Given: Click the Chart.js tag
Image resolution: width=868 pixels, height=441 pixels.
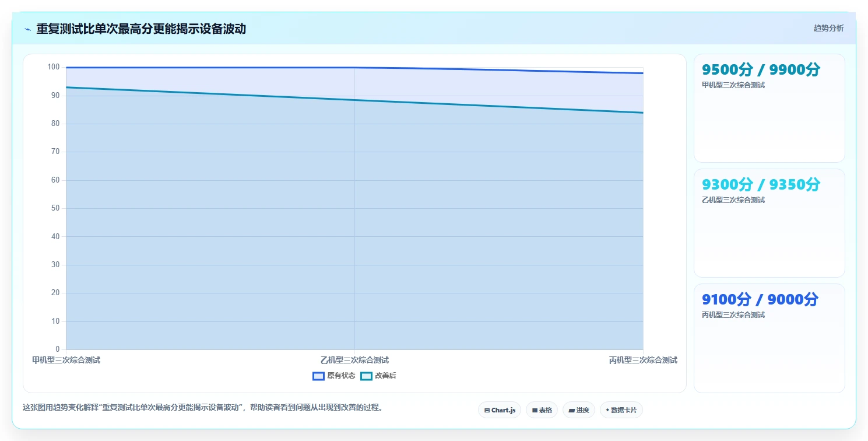Looking at the screenshot, I should [500, 410].
